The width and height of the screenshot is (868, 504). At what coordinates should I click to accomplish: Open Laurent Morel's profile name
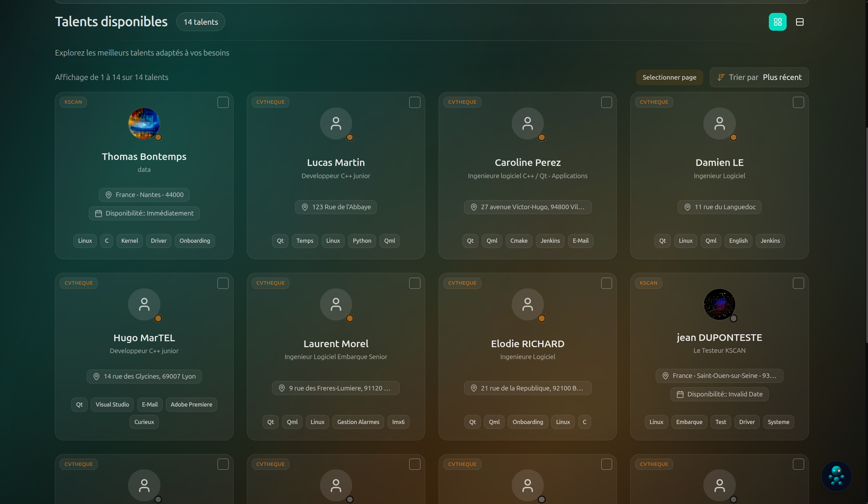coord(336,344)
